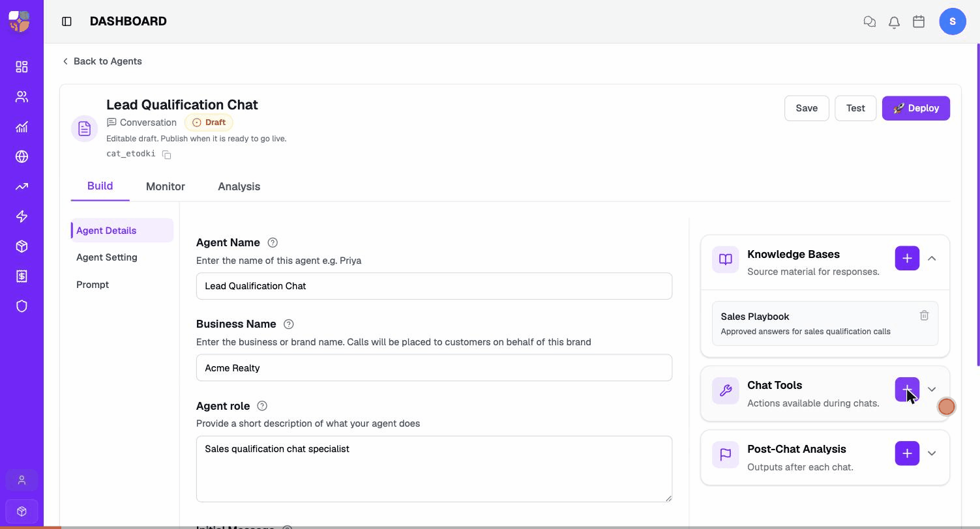Screen dimensions: 980x529
Task: Click the Deploy button
Action: tap(916, 108)
